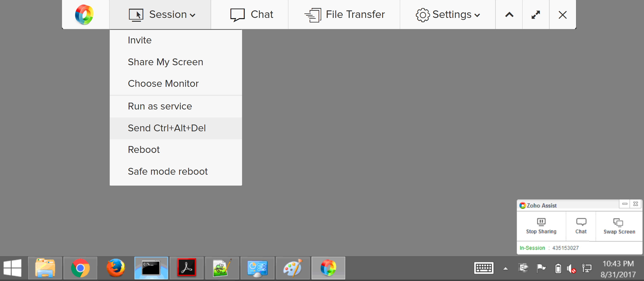Click the network tray icon

coord(587,268)
